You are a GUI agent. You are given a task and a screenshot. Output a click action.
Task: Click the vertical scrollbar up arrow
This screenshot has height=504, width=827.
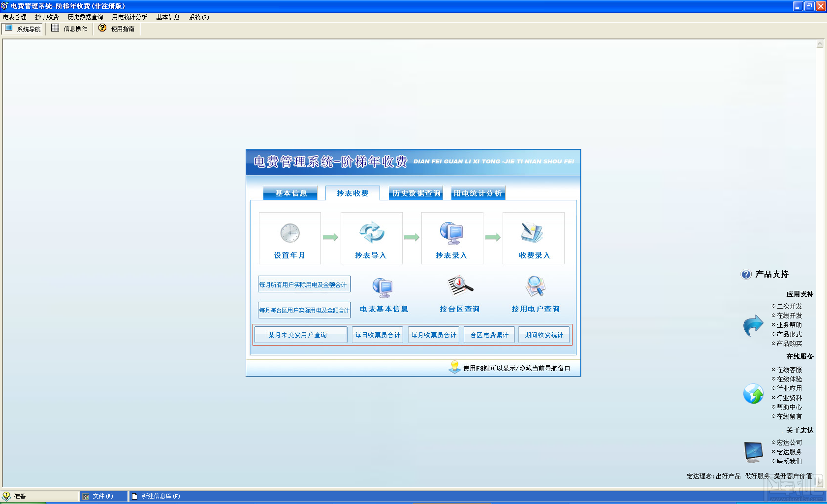pyautogui.click(x=820, y=44)
